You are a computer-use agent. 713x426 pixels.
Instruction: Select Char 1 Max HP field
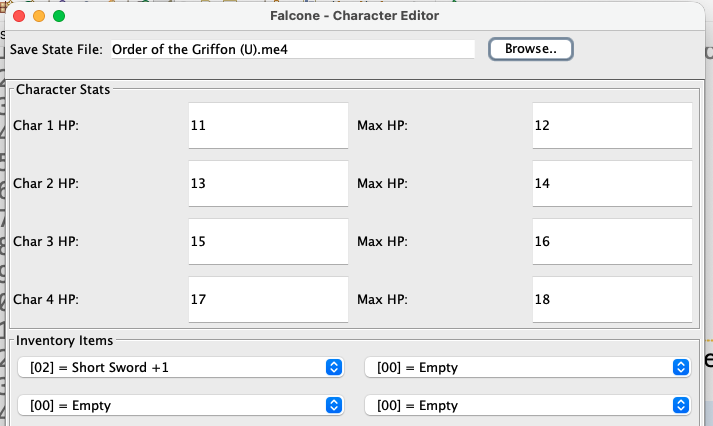tap(612, 127)
